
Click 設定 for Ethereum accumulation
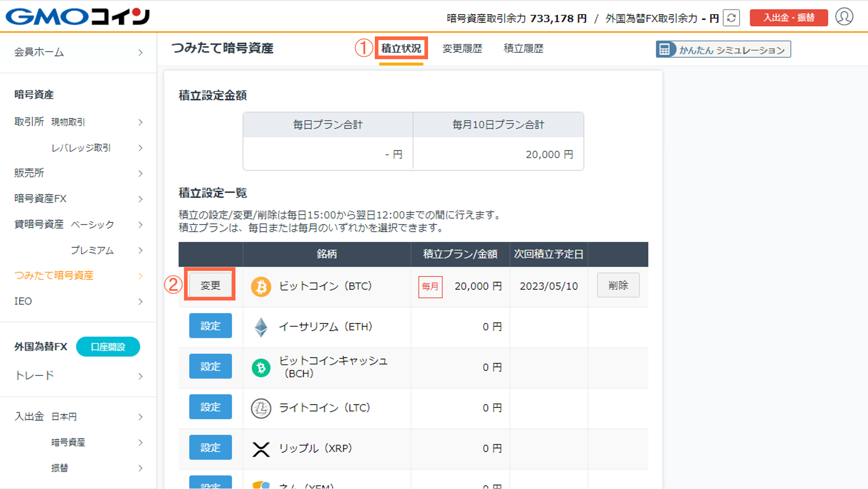[x=210, y=326]
